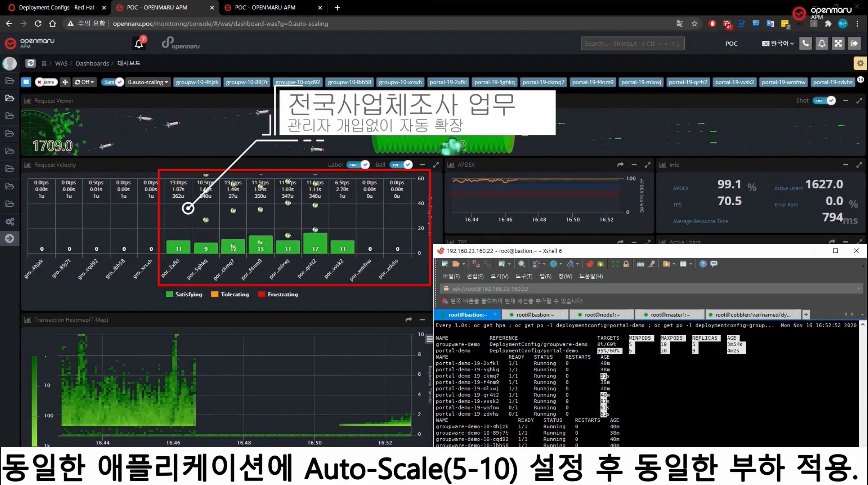The height and width of the screenshot is (485, 868).
Task: Click the Xshell magnifier search icon
Action: (x=521, y=264)
